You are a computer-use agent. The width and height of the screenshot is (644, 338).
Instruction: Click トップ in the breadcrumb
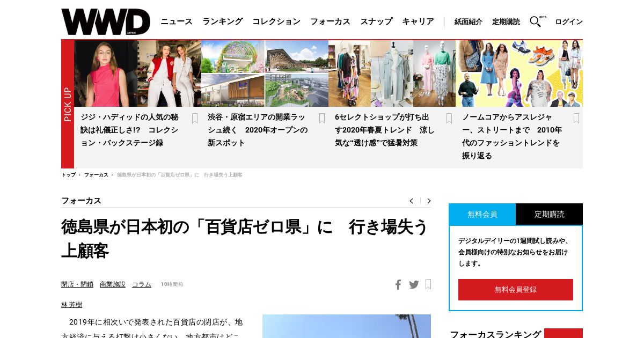click(x=68, y=175)
